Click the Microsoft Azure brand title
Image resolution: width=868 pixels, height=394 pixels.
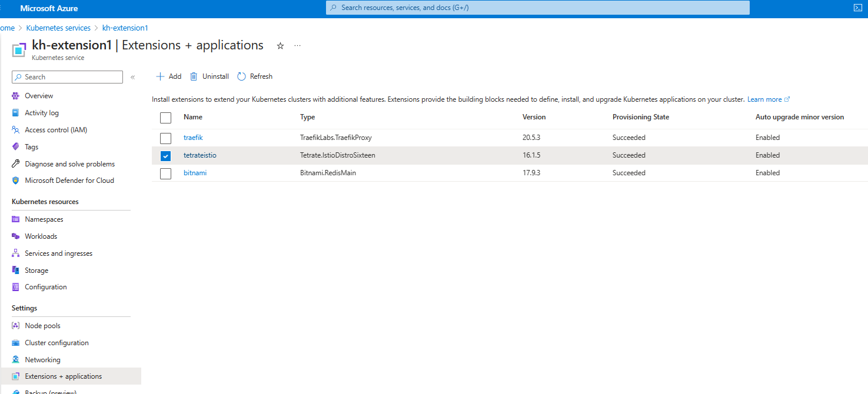click(x=49, y=8)
